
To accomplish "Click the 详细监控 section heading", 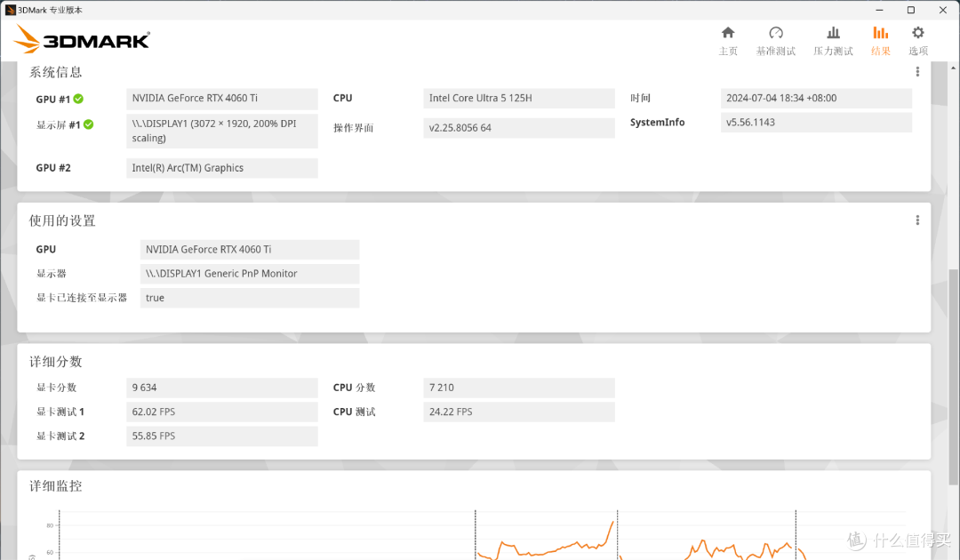I will [56, 486].
